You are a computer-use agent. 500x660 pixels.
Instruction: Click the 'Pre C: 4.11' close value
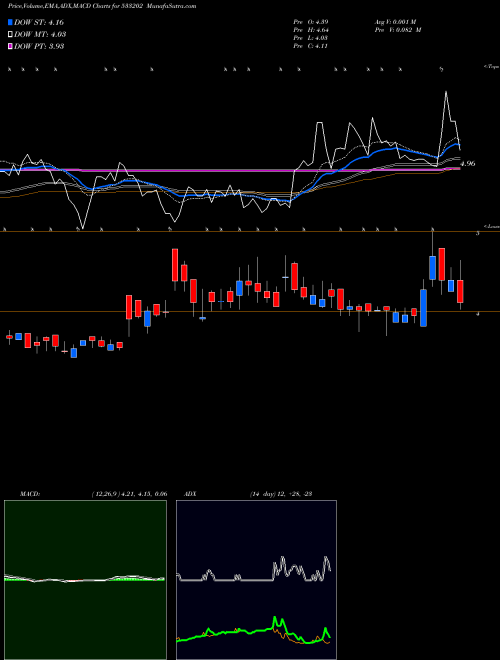click(x=311, y=46)
